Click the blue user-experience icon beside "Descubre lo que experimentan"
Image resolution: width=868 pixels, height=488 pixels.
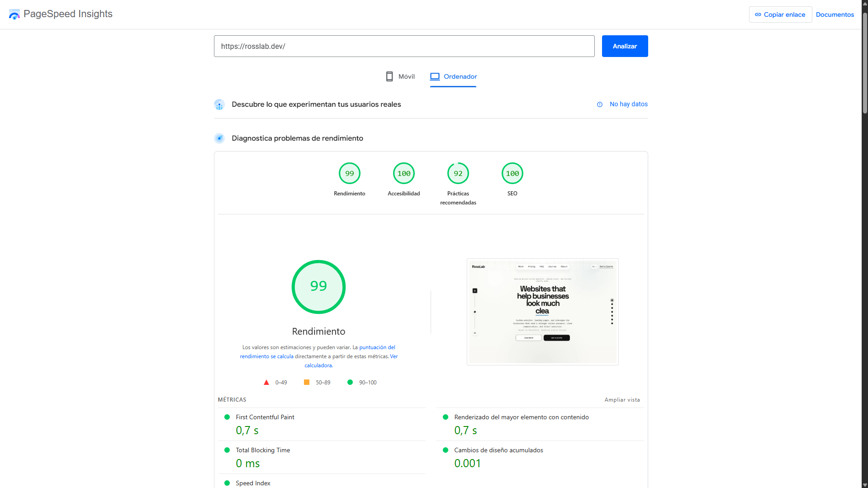220,104
